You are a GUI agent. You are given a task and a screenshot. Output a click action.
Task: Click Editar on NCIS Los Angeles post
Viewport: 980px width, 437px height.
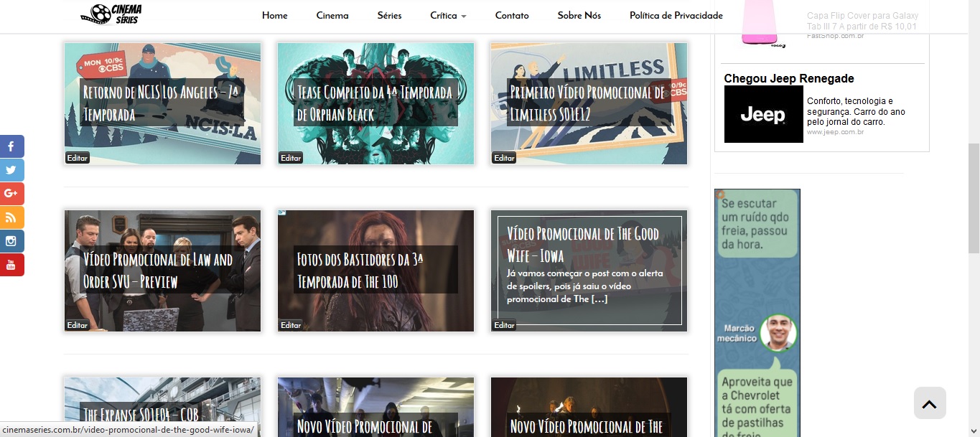(77, 158)
